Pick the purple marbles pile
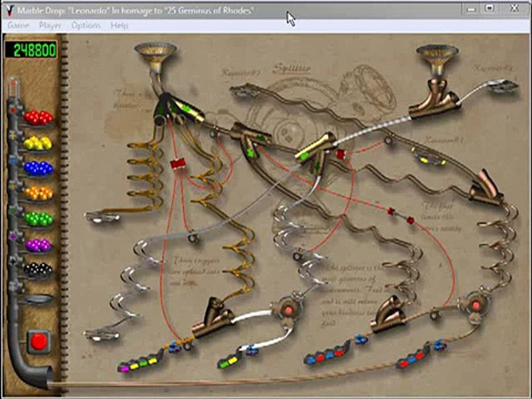The image size is (532, 399). [x=38, y=245]
